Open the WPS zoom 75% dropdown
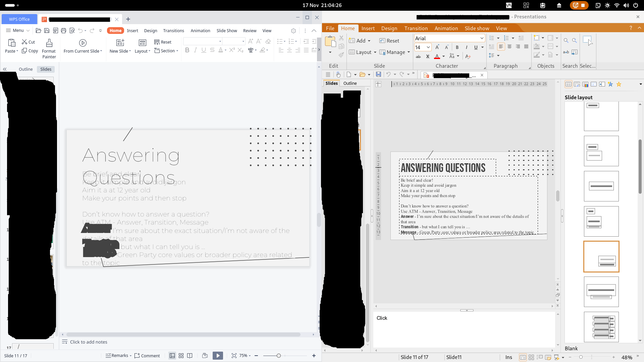 click(250, 356)
